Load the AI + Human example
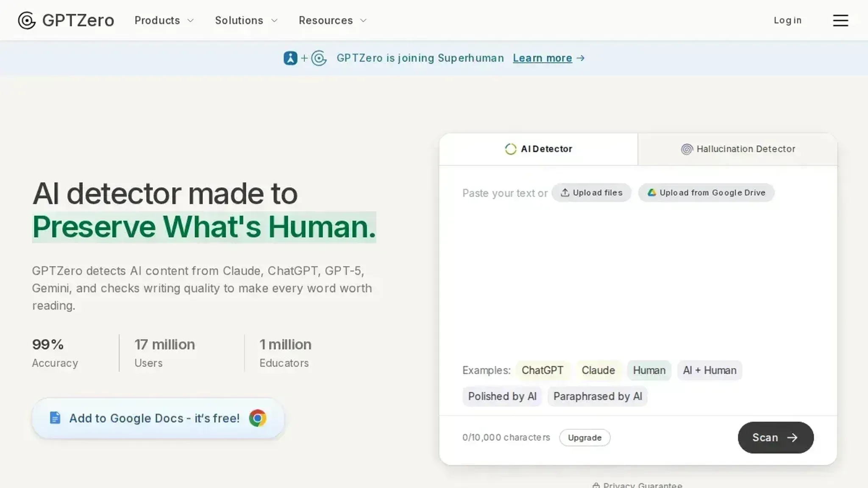Viewport: 868px width, 488px height. coord(709,370)
